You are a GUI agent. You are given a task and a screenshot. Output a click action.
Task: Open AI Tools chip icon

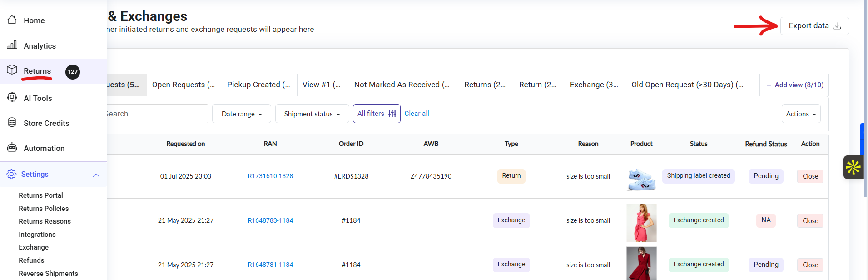click(12, 97)
